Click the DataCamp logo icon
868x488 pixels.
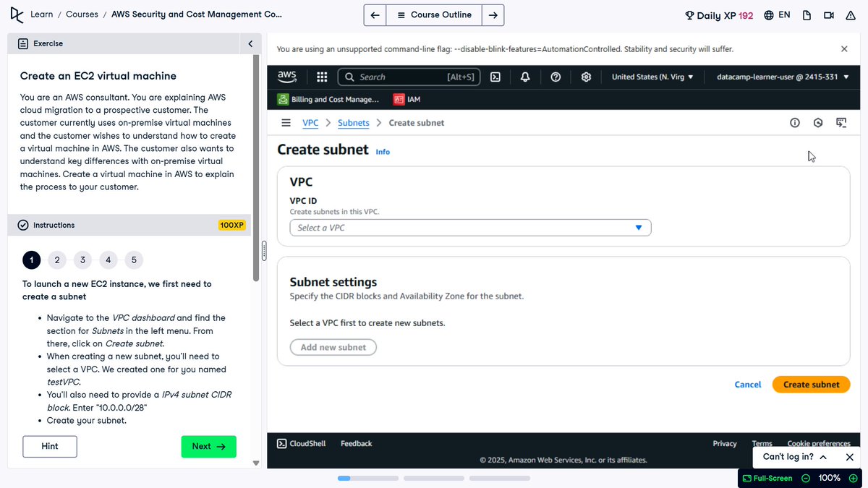15,14
